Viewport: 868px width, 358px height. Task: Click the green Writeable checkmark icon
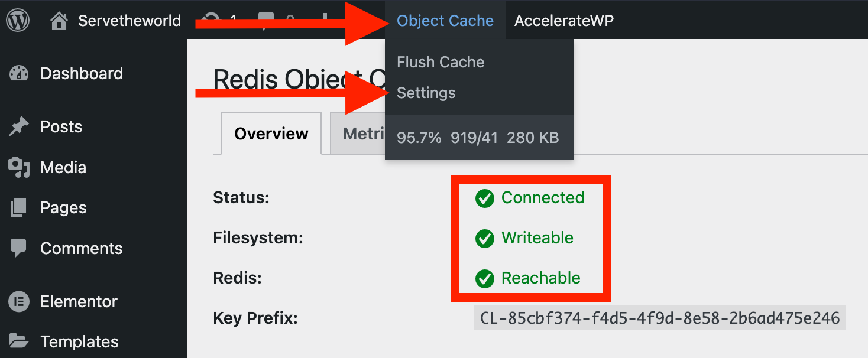[x=485, y=239]
